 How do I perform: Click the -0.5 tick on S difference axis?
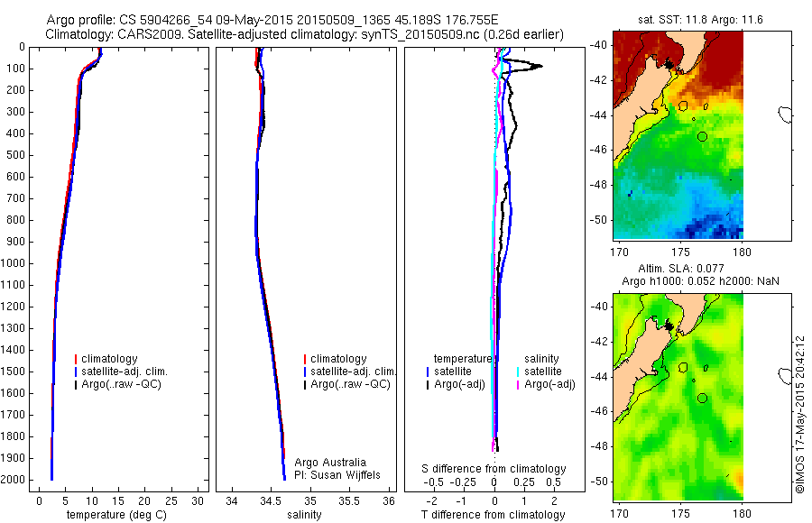pos(433,482)
